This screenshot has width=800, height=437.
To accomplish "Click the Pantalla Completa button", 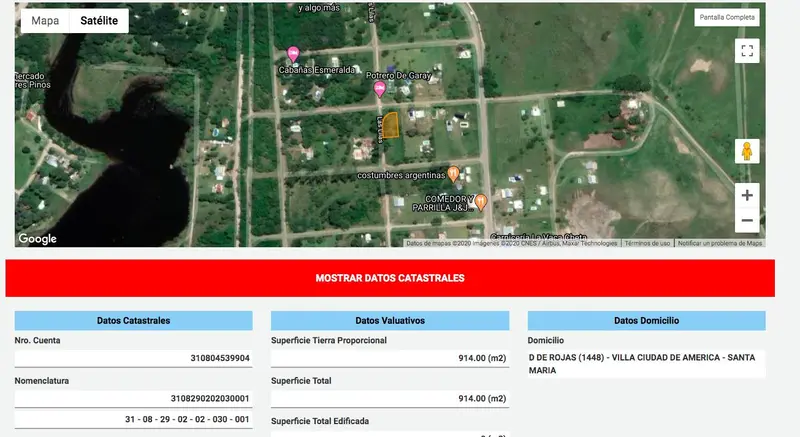I will coord(727,17).
